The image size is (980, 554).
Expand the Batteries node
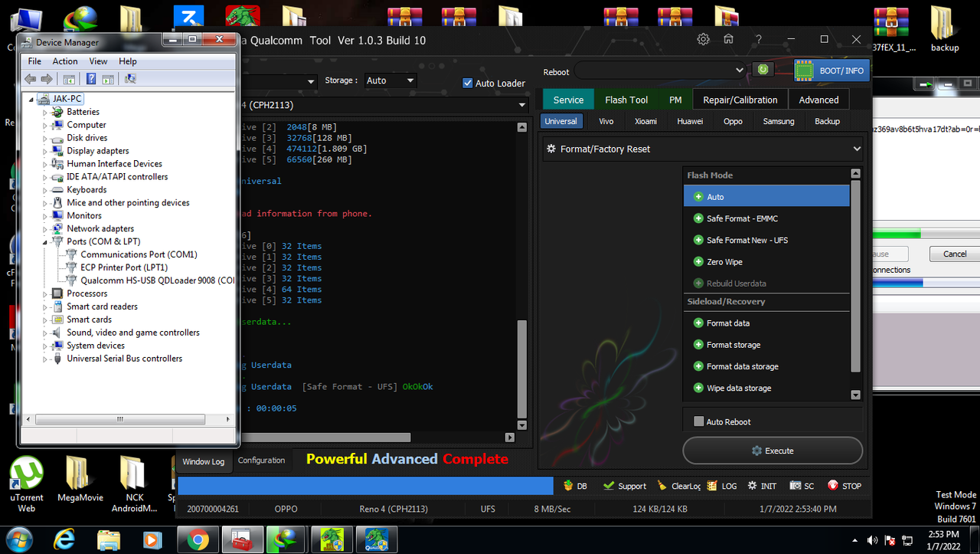click(45, 112)
